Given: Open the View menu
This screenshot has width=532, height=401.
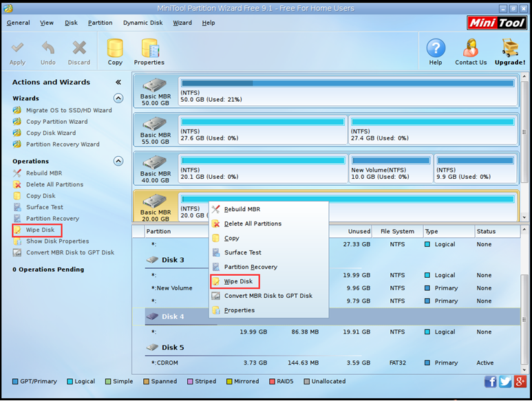Looking at the screenshot, I should (47, 23).
